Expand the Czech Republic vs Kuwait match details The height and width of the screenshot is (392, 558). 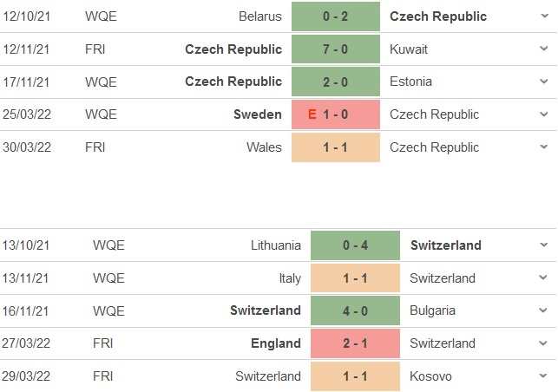(544, 49)
